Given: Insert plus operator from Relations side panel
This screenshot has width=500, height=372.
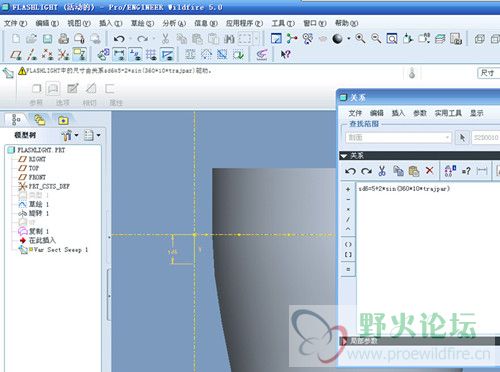Looking at the screenshot, I should tap(348, 189).
